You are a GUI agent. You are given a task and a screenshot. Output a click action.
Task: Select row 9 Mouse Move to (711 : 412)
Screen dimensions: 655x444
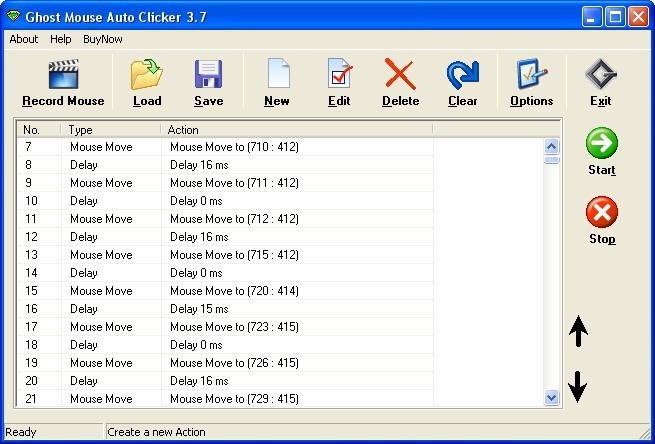pyautogui.click(x=225, y=183)
